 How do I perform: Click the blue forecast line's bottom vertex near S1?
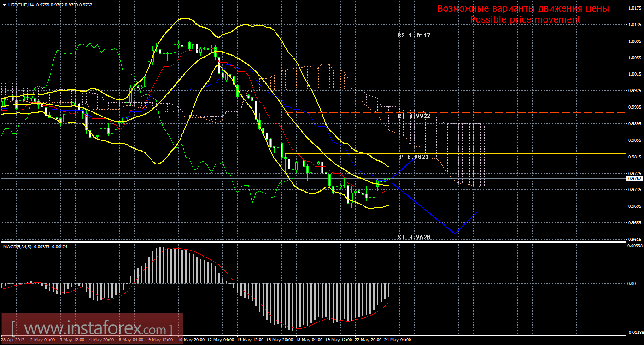(455, 233)
